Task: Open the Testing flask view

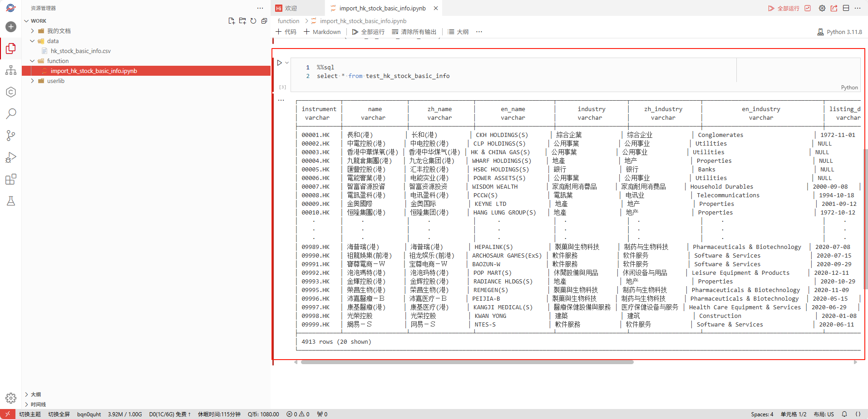Action: 11,201
